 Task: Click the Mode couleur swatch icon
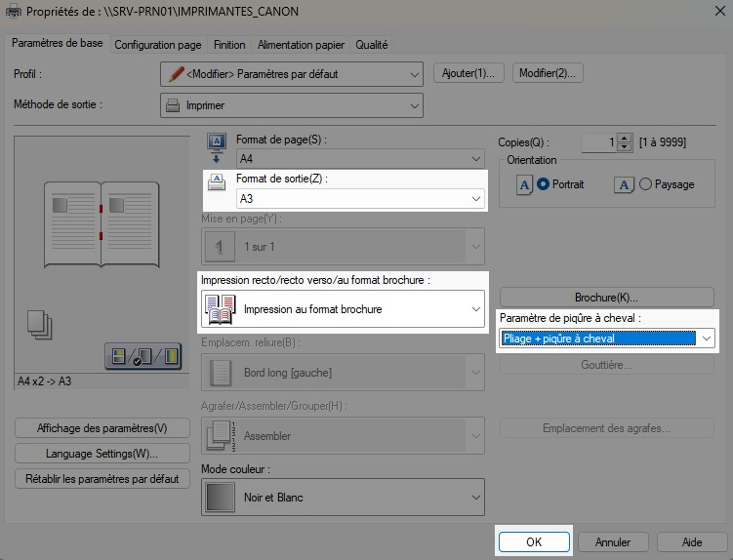[219, 498]
